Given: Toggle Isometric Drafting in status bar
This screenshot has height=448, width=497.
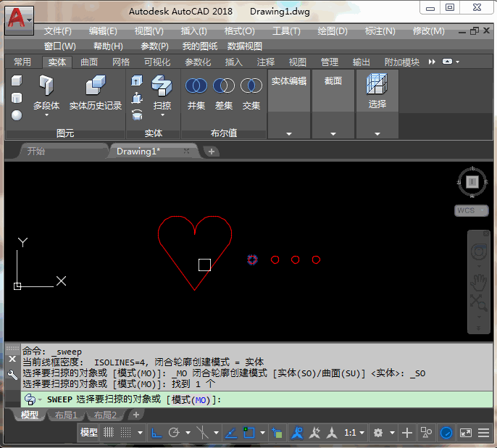Looking at the screenshot, I should [x=202, y=433].
